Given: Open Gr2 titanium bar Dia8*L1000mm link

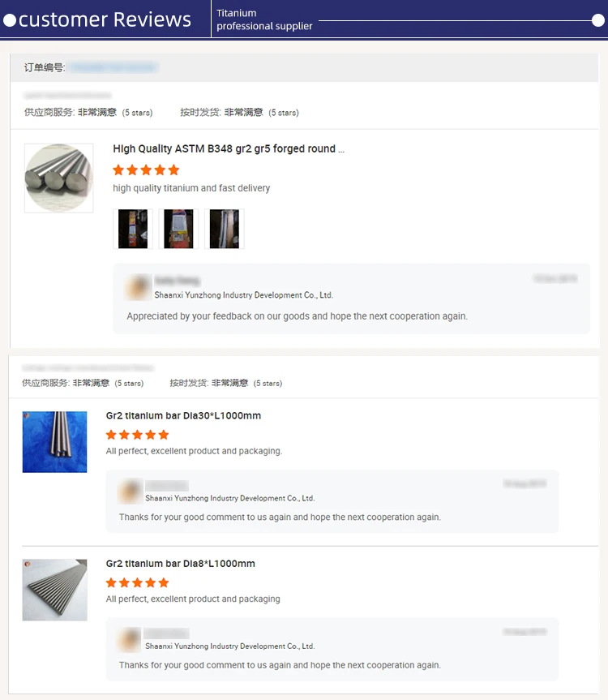Looking at the screenshot, I should (181, 564).
